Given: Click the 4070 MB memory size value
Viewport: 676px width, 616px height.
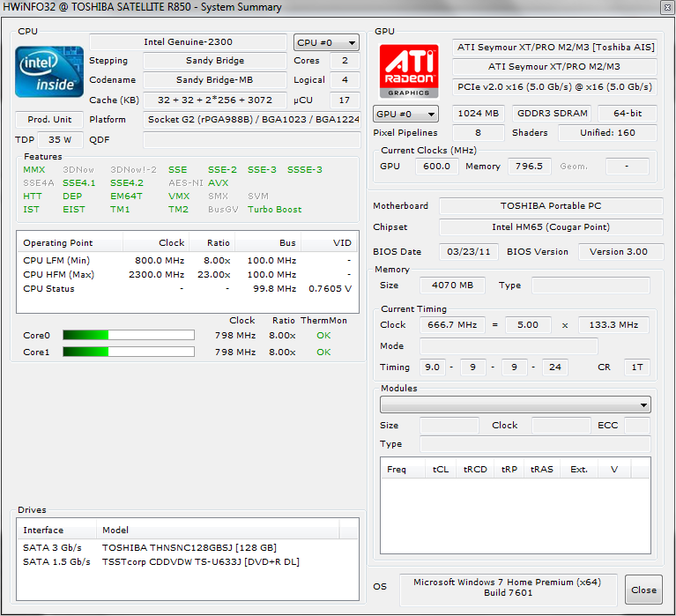Looking at the screenshot, I should pos(452,286).
